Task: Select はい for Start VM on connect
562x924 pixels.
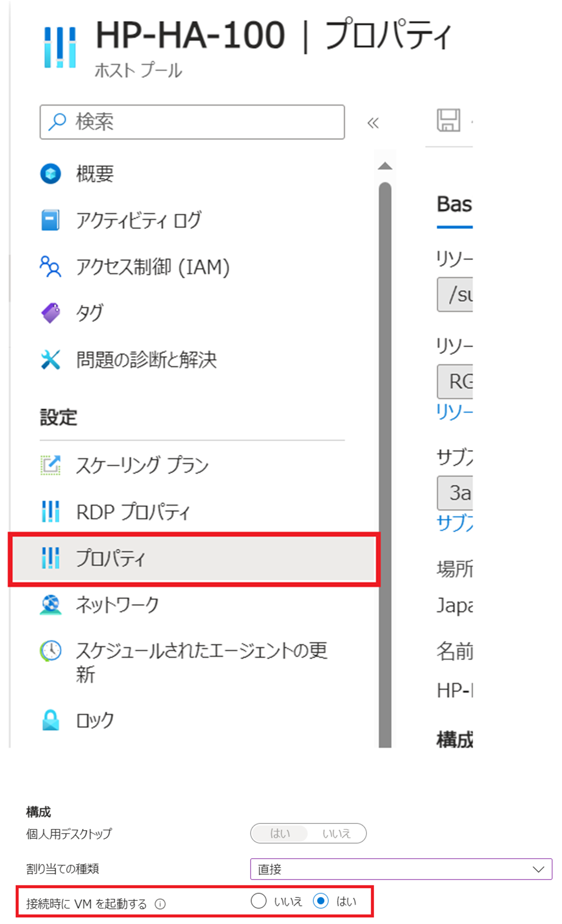Action: [321, 901]
